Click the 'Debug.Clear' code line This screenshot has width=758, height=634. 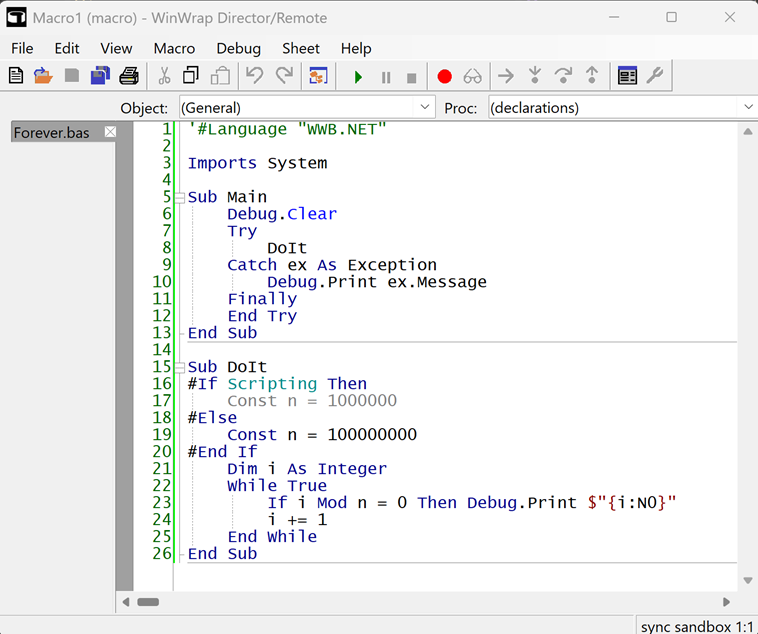(x=282, y=214)
